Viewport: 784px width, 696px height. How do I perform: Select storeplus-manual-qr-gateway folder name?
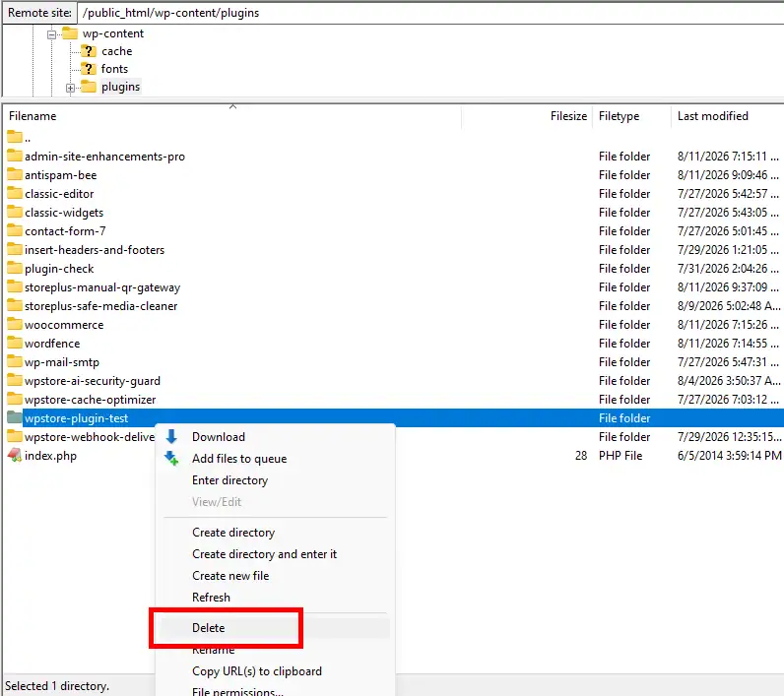102,287
